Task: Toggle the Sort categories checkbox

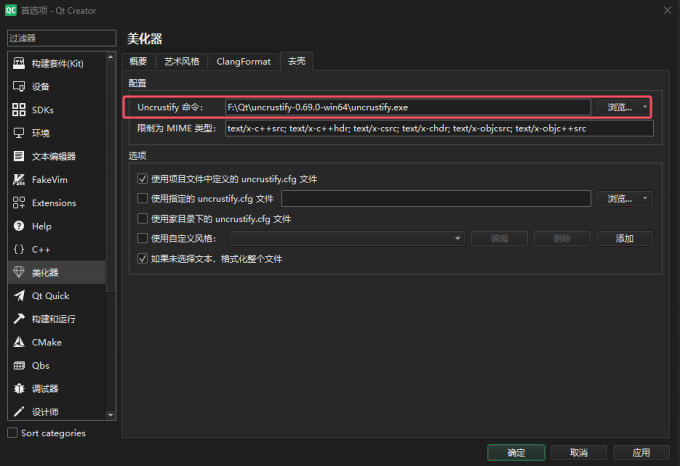Action: pyautogui.click(x=13, y=433)
